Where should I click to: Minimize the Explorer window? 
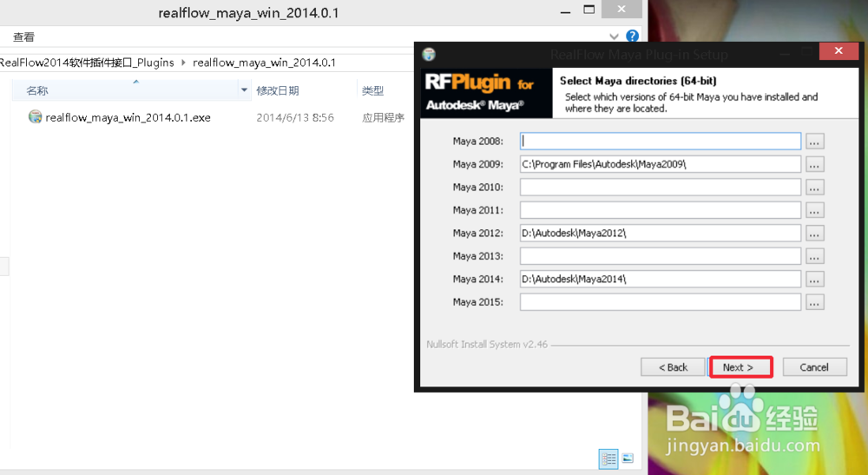[565, 11]
